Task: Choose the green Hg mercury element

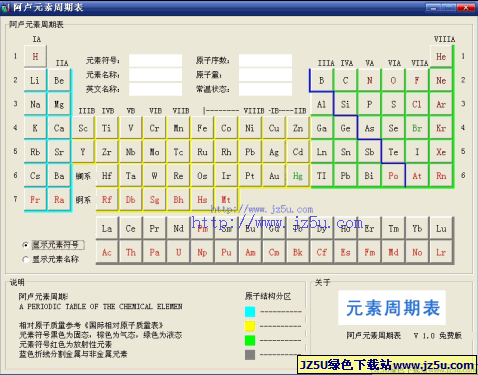Action: 298,176
